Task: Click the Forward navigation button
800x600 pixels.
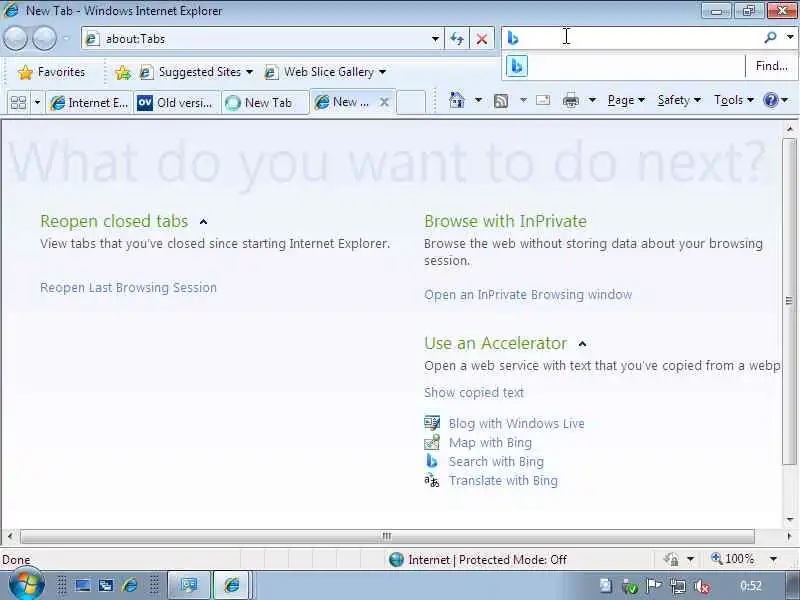Action: click(44, 38)
